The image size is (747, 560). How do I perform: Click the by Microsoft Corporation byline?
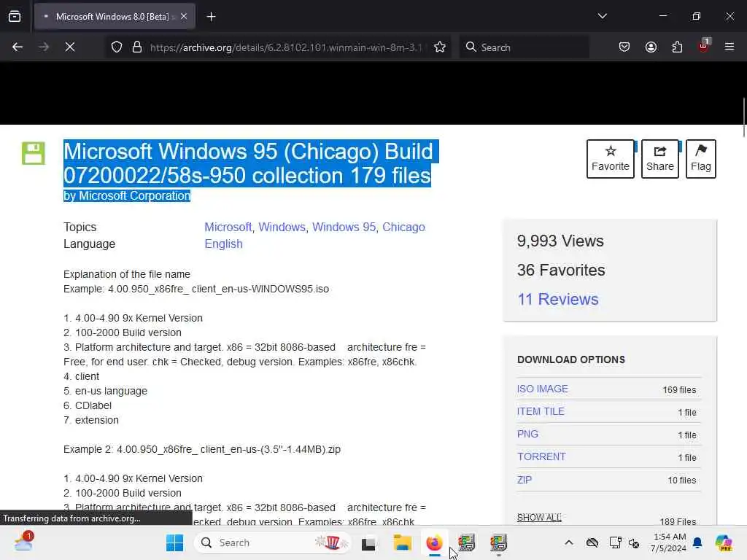click(127, 195)
